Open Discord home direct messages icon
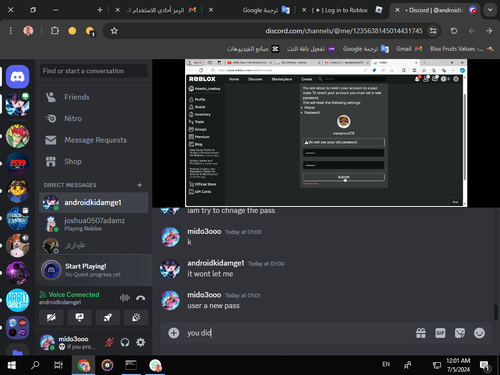Image resolution: width=500 pixels, height=375 pixels. pos(17,77)
